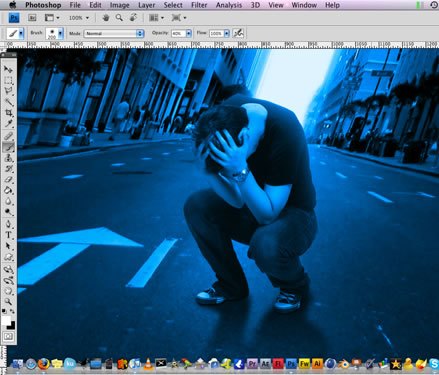
Task: Toggle Quick Mask mode at toolbar bottom
Action: pos(8,336)
